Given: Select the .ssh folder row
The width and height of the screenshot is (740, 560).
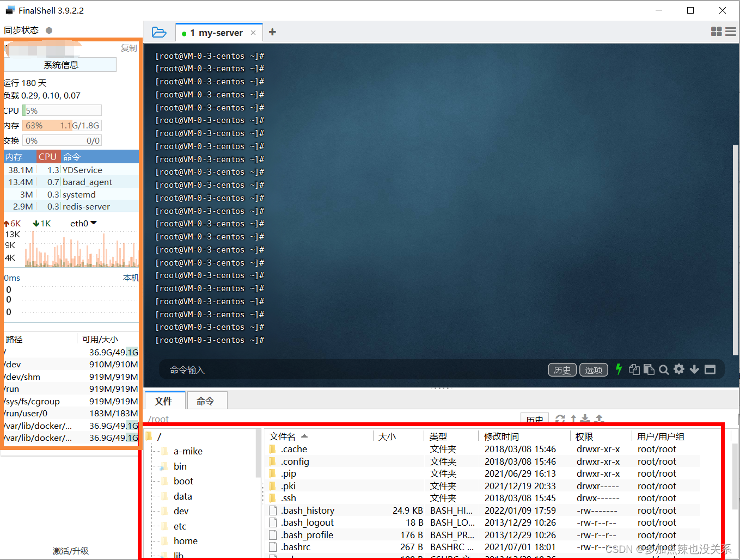Looking at the screenshot, I should pyautogui.click(x=483, y=498).
